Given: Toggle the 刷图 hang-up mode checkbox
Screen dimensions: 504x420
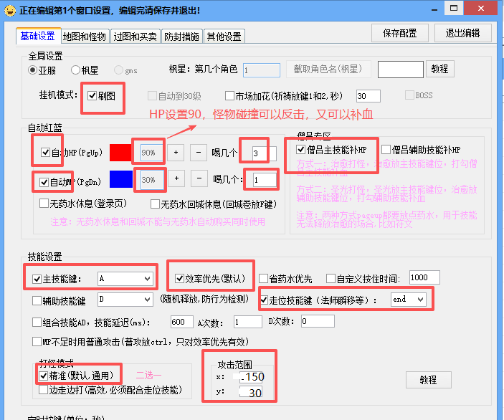Looking at the screenshot, I should click(92, 95).
